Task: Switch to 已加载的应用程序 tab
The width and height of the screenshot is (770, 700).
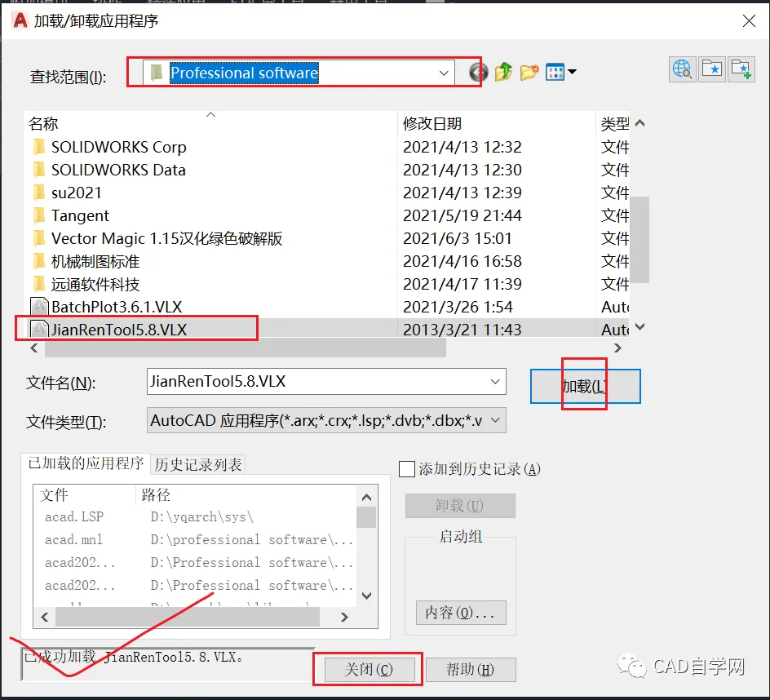Action: (86, 463)
